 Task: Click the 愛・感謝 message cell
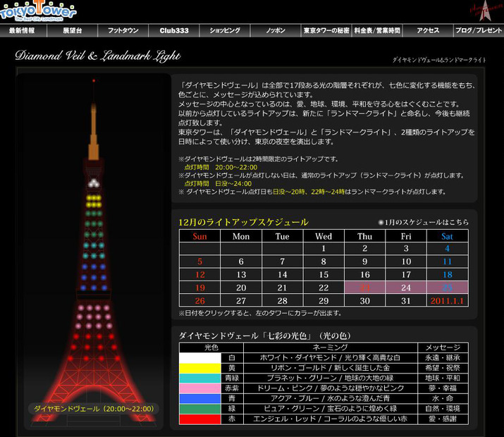tap(443, 419)
